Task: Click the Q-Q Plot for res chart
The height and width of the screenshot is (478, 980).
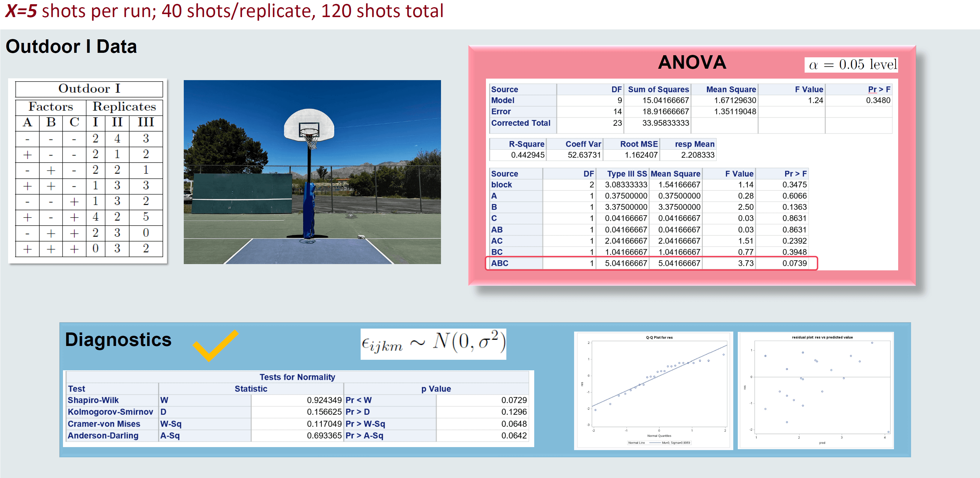Action: pos(653,390)
